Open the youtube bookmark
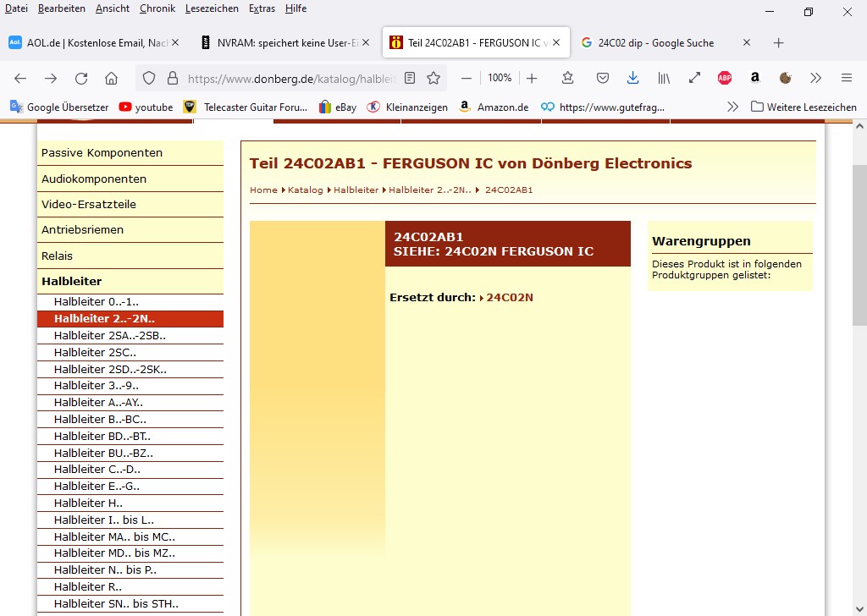Image resolution: width=867 pixels, height=616 pixels. click(x=146, y=107)
